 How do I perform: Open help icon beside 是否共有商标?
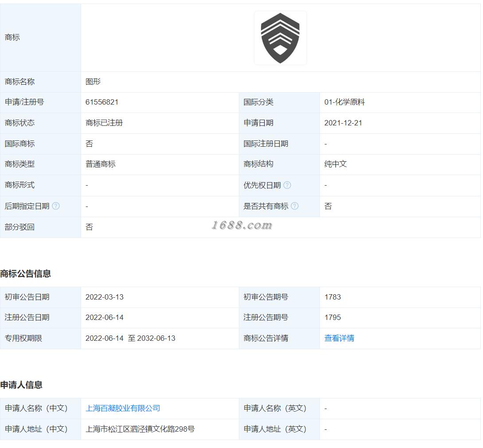point(295,206)
